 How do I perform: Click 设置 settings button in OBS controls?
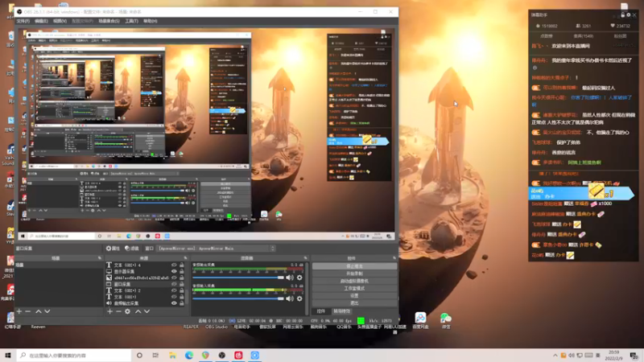[354, 295]
